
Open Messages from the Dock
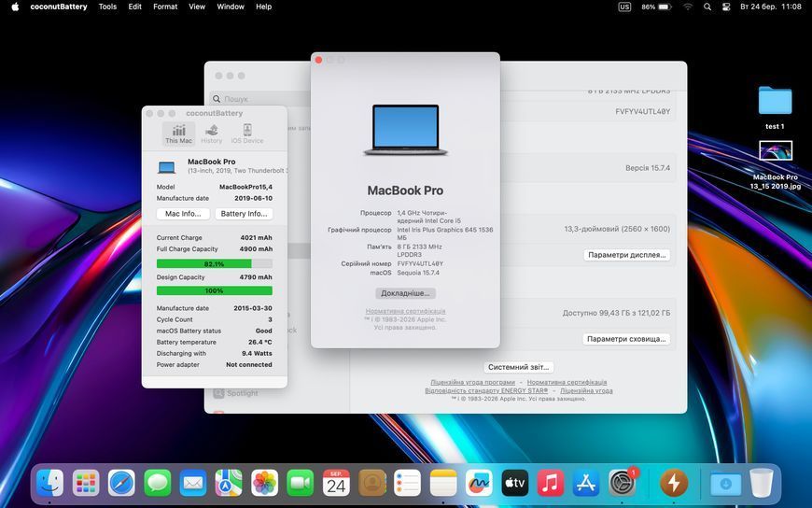click(158, 483)
